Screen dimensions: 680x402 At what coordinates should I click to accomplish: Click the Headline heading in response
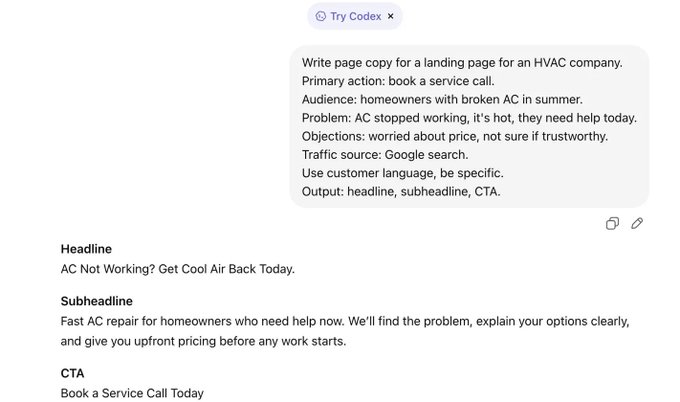pyautogui.click(x=86, y=249)
